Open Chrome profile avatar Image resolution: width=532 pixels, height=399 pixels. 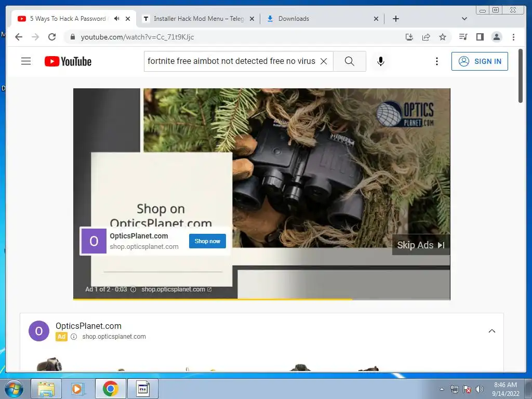pos(496,37)
